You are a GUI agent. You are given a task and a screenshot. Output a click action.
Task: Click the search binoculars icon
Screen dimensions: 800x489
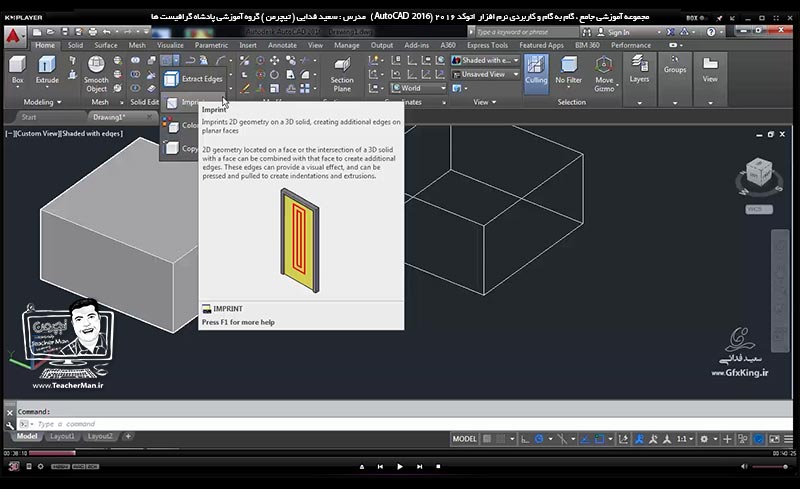(x=587, y=32)
